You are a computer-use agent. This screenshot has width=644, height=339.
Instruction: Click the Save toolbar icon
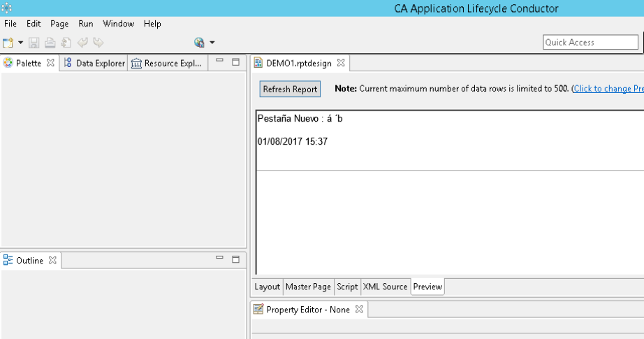[34, 43]
